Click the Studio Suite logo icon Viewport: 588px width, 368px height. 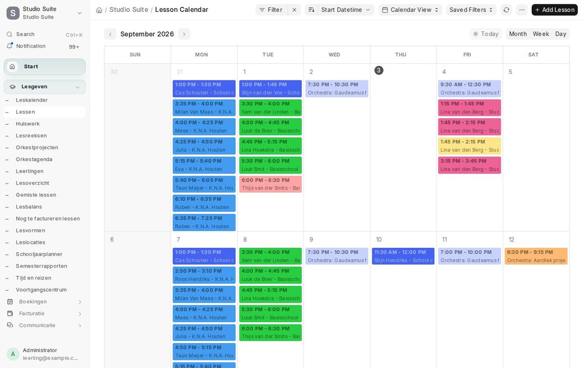click(13, 13)
